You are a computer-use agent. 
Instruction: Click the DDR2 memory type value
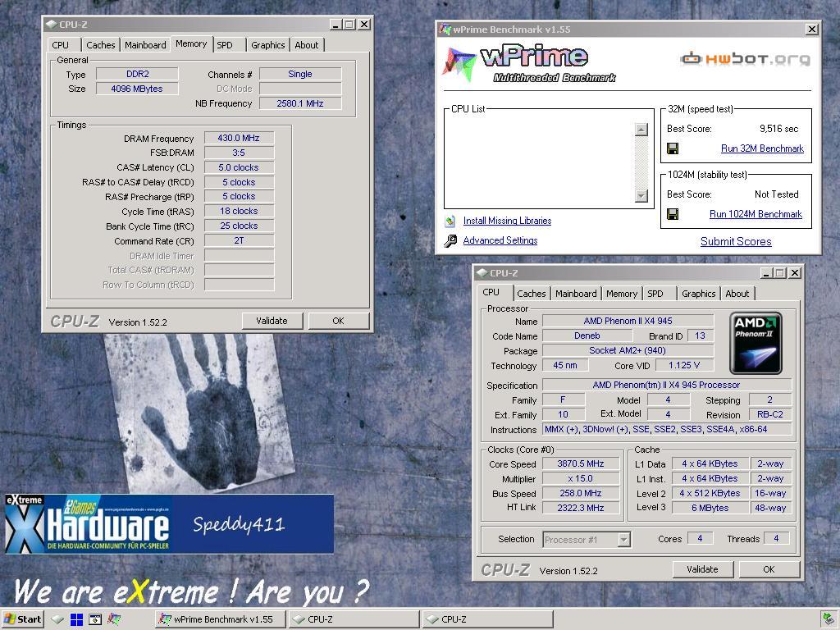(x=137, y=74)
